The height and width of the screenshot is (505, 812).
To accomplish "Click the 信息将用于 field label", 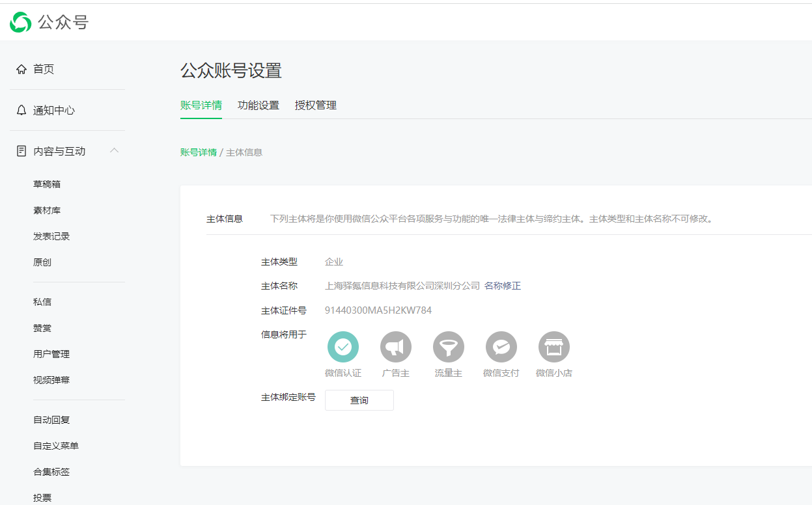I will (x=284, y=334).
